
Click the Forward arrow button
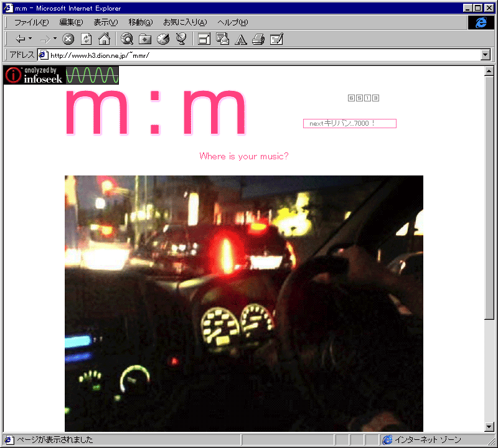pyautogui.click(x=45, y=39)
